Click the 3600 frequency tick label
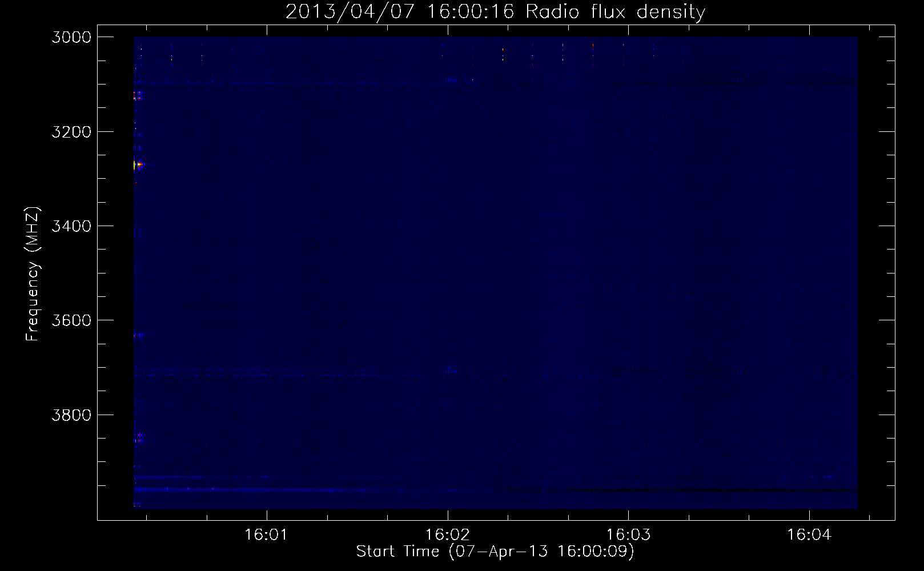The height and width of the screenshot is (571, 924). coord(71,320)
